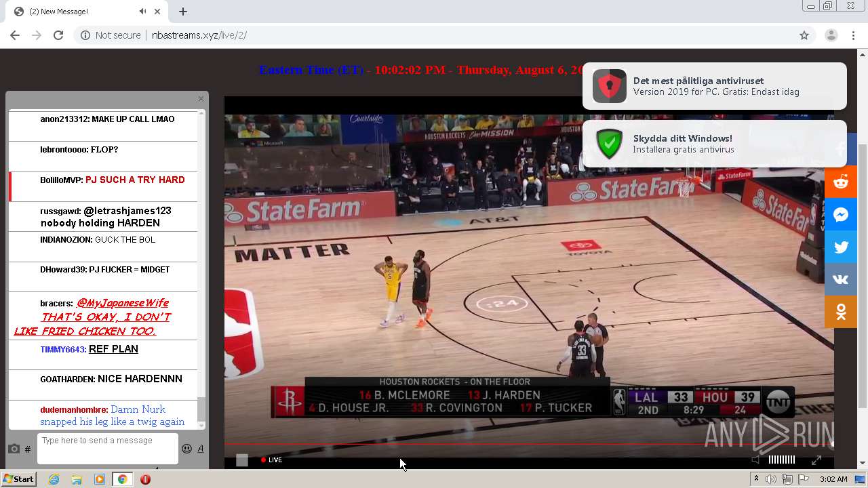Image resolution: width=868 pixels, height=488 pixels.
Task: Adjust the video volume bars
Action: [x=781, y=460]
